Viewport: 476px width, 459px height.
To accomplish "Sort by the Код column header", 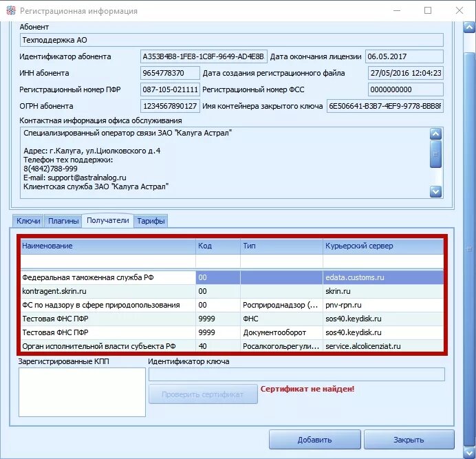I will (218, 246).
